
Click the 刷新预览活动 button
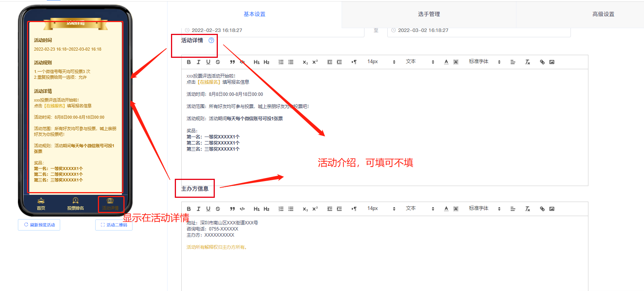point(39,225)
